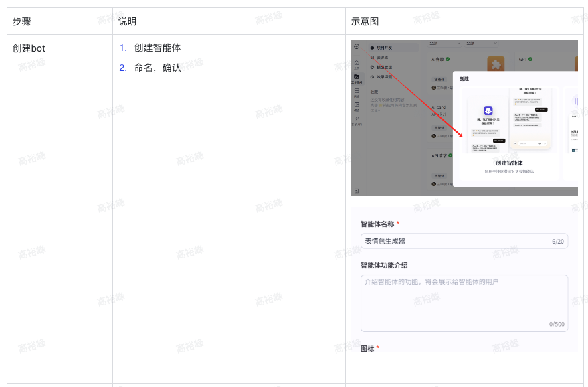Click the 智能体功能介绍 text area
588x387 pixels.
[x=464, y=303]
